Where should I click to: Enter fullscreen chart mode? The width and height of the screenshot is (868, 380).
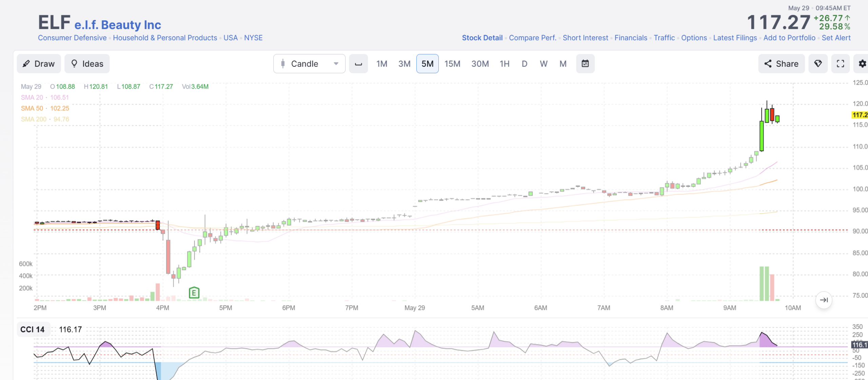click(x=841, y=64)
